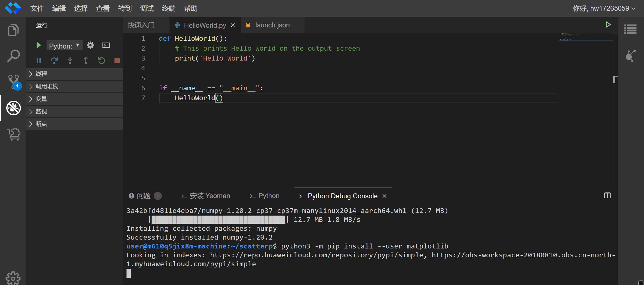Run file with top-right play button
This screenshot has width=644, height=285.
608,25
